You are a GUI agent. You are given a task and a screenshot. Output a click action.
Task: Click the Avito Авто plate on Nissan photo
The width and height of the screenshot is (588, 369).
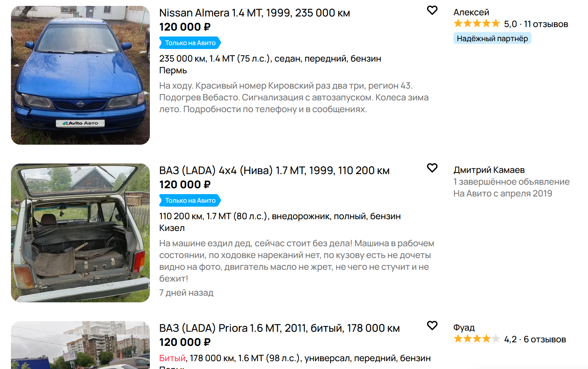tap(80, 123)
